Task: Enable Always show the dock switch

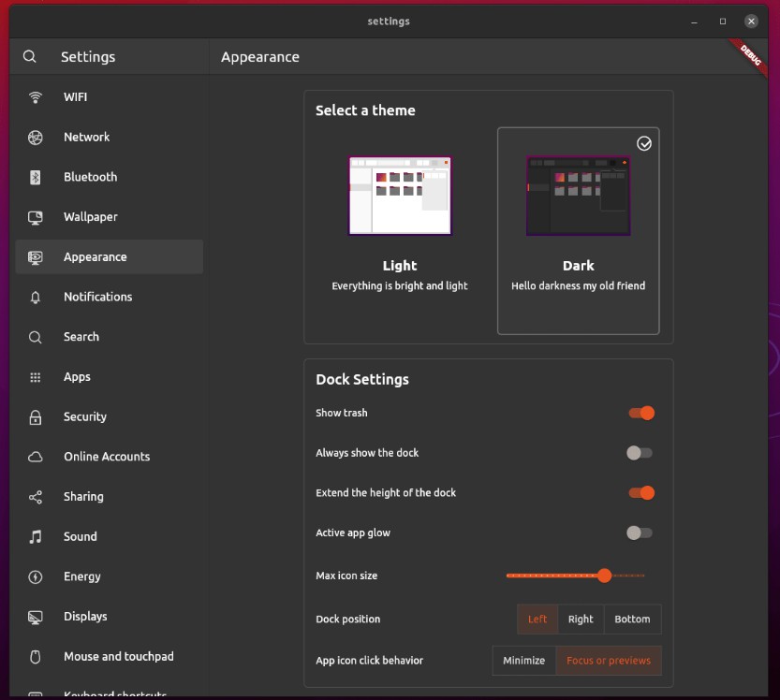Action: (640, 453)
